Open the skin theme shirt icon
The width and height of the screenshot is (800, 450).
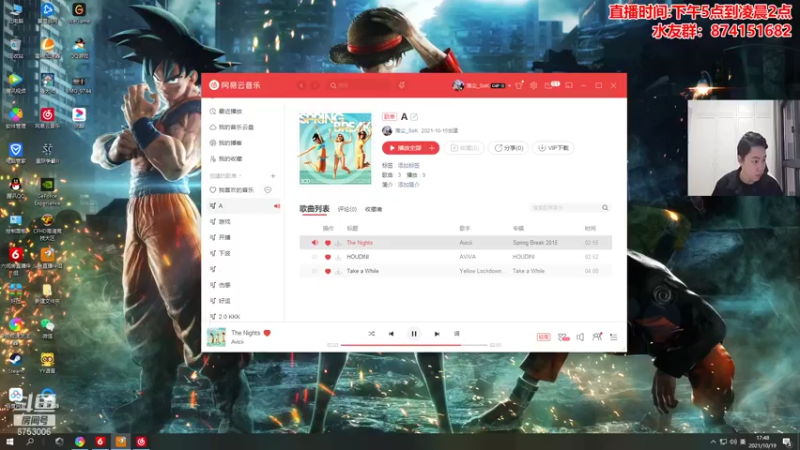[x=519, y=85]
